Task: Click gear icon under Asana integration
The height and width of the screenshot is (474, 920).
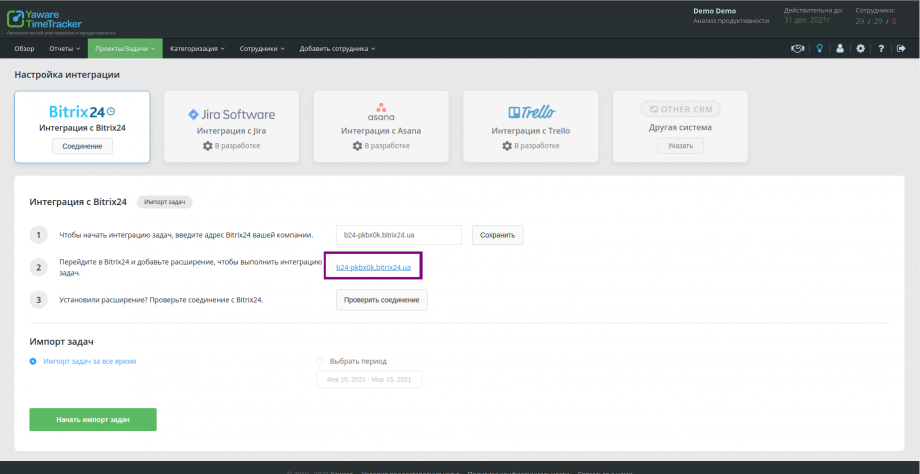Action: click(357, 145)
